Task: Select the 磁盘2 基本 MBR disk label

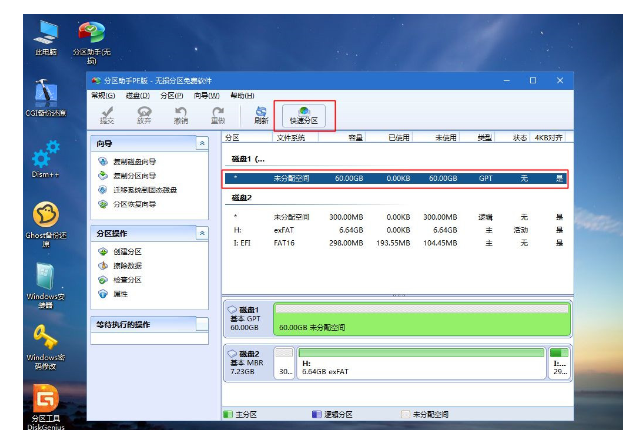Action: 248,362
